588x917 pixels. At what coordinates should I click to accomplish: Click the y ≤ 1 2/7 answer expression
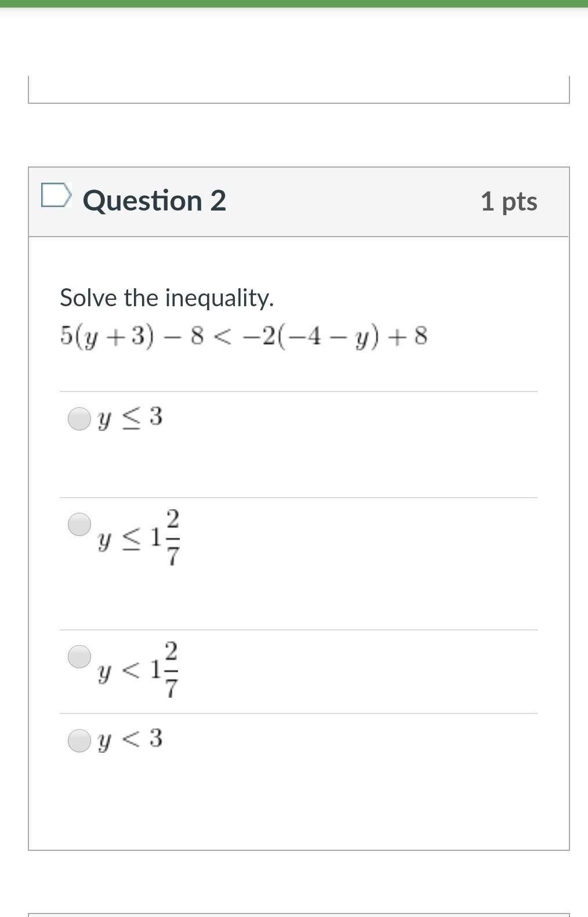pyautogui.click(x=139, y=538)
